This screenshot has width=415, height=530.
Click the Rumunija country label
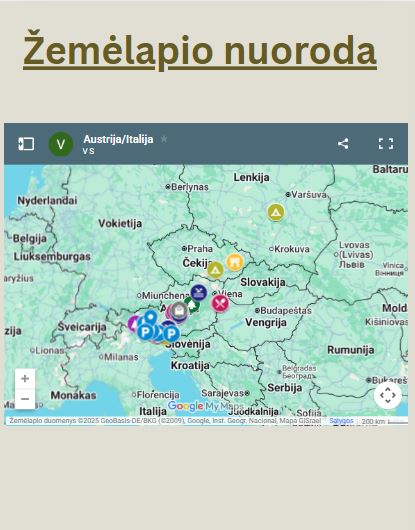pyautogui.click(x=350, y=350)
